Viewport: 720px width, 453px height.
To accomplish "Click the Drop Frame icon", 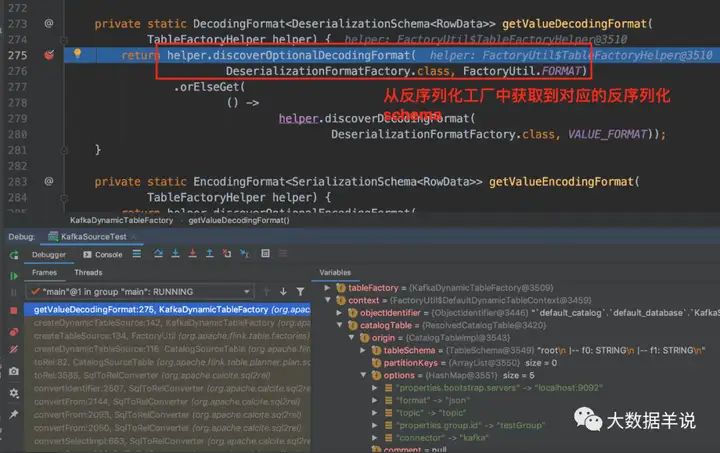I will tap(227, 254).
